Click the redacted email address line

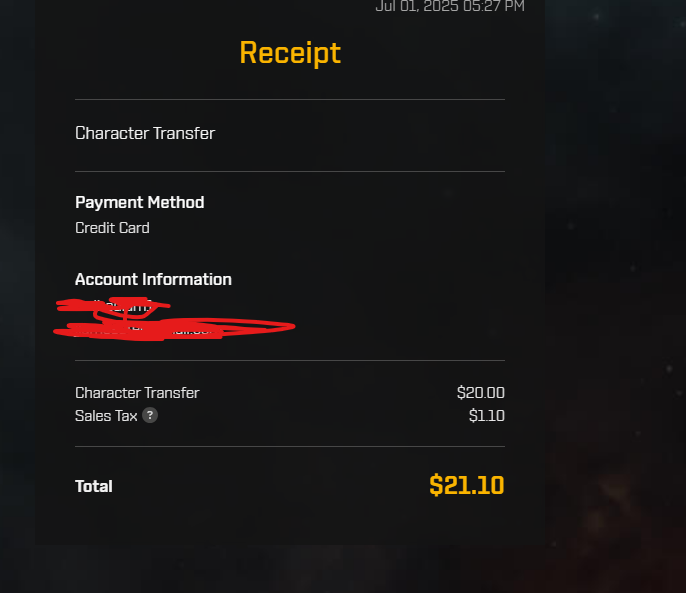tap(174, 329)
